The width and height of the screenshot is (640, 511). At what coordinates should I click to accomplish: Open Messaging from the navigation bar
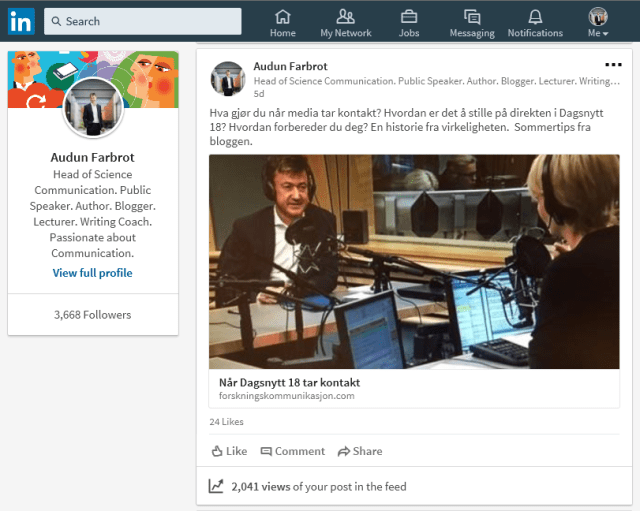pos(472,24)
